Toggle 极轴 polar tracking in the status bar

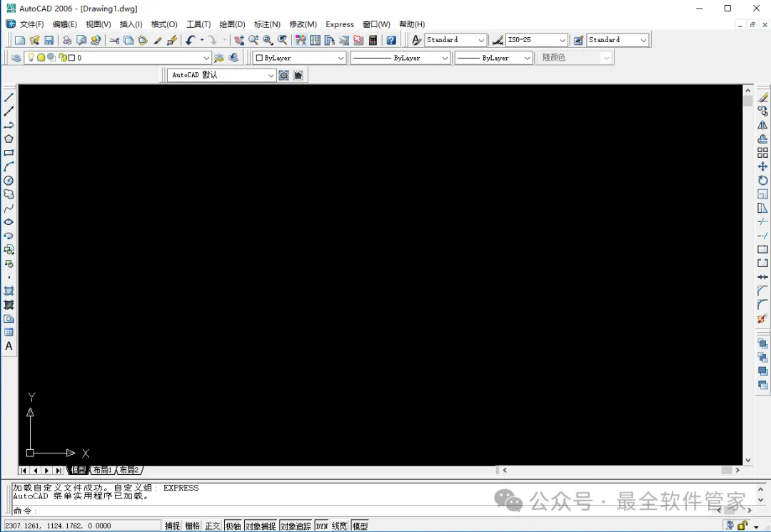(233, 526)
